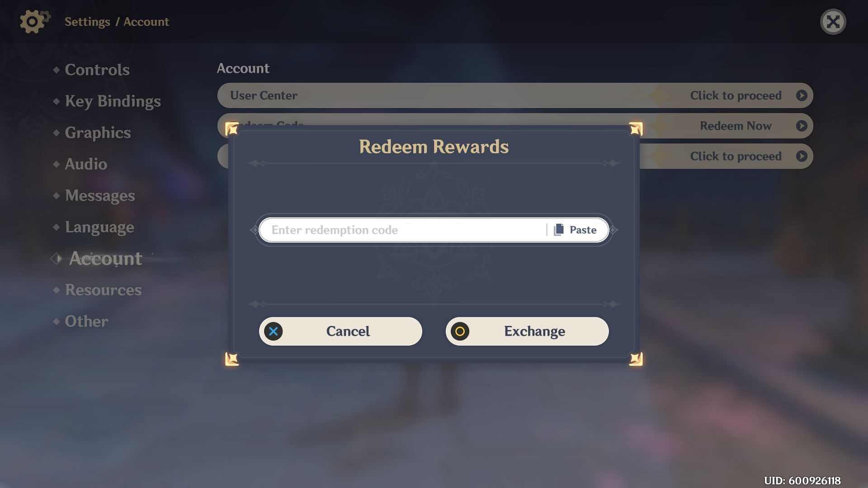This screenshot has height=488, width=868.
Task: Click the Account sidebar item
Action: 105,258
